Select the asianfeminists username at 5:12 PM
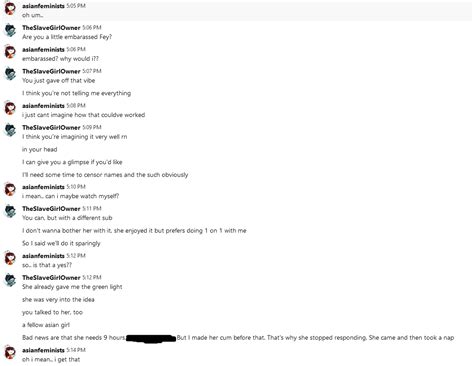474x366 pixels. click(43, 256)
